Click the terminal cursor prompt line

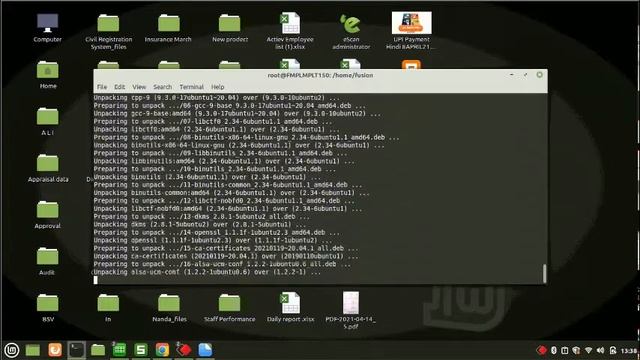tap(96, 280)
